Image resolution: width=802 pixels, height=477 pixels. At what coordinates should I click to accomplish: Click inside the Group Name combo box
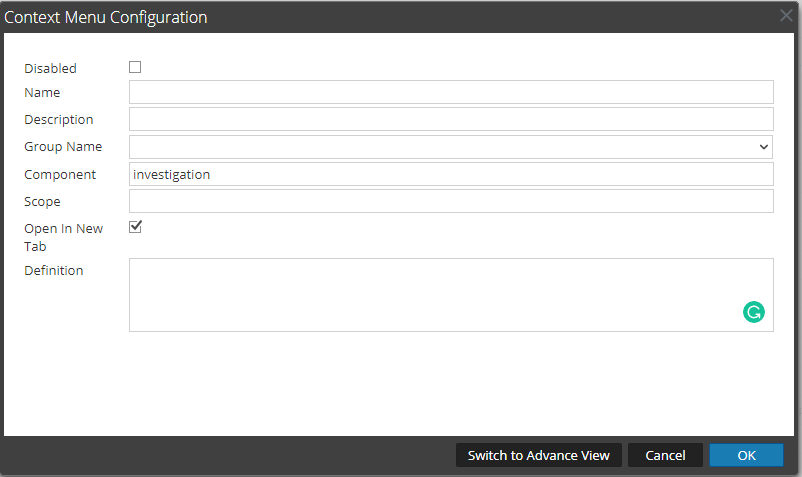click(440, 147)
